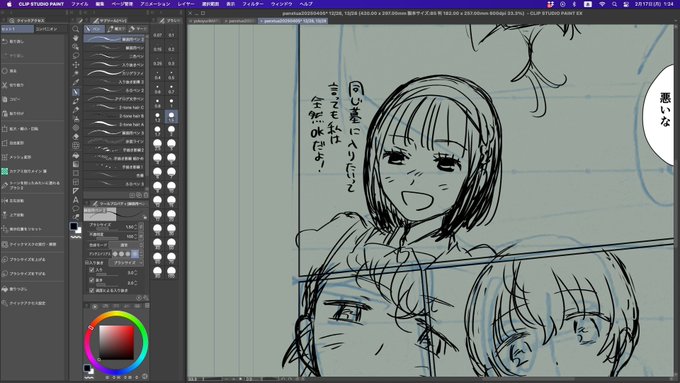Open macOS Control Center

626,4
